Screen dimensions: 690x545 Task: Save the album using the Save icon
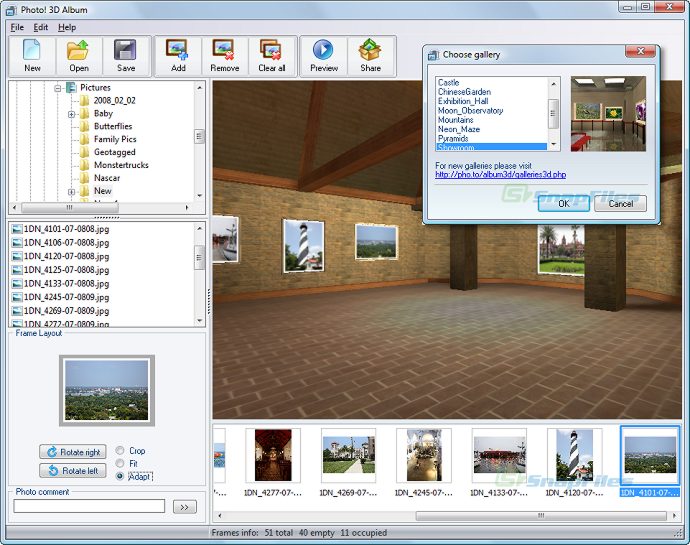pyautogui.click(x=125, y=56)
